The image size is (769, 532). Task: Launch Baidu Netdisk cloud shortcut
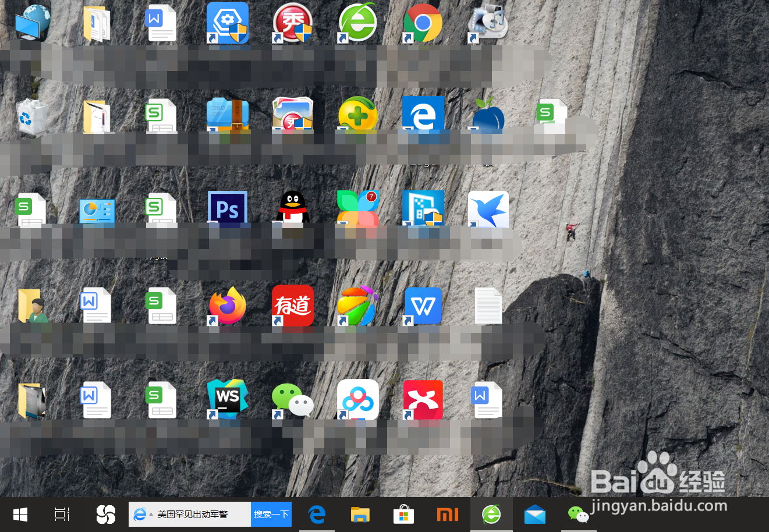coord(358,399)
